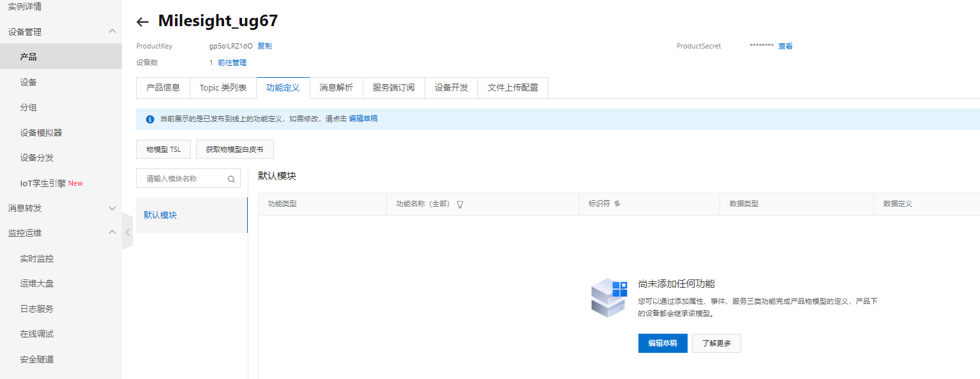Click the search magnifier in module name box
This screenshot has width=980, height=379.
(231, 179)
